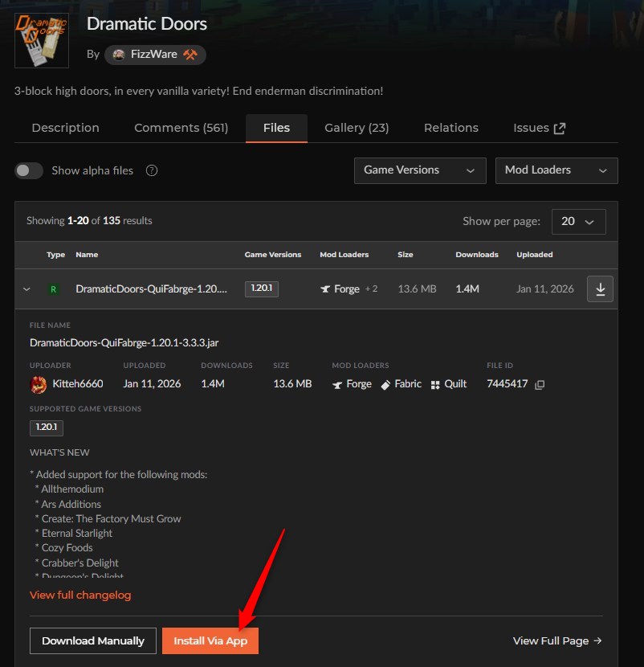
Task: Open the Issues external link tab
Action: pyautogui.click(x=539, y=128)
